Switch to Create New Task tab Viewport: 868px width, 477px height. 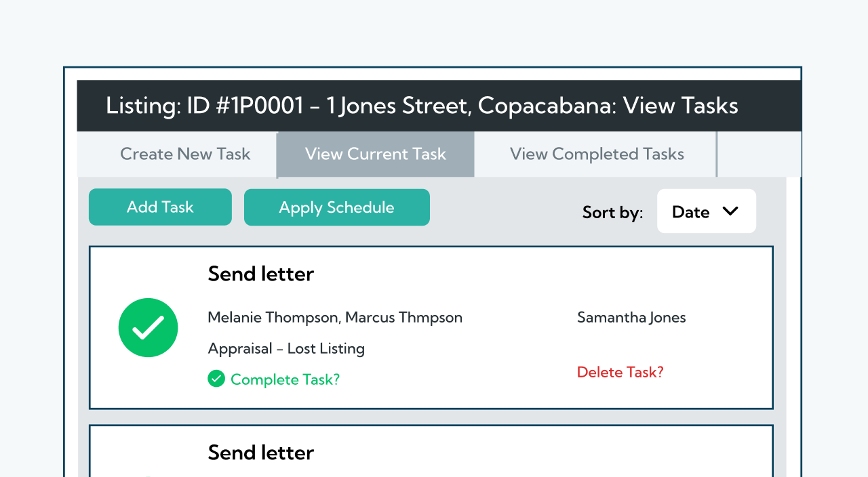pos(185,154)
